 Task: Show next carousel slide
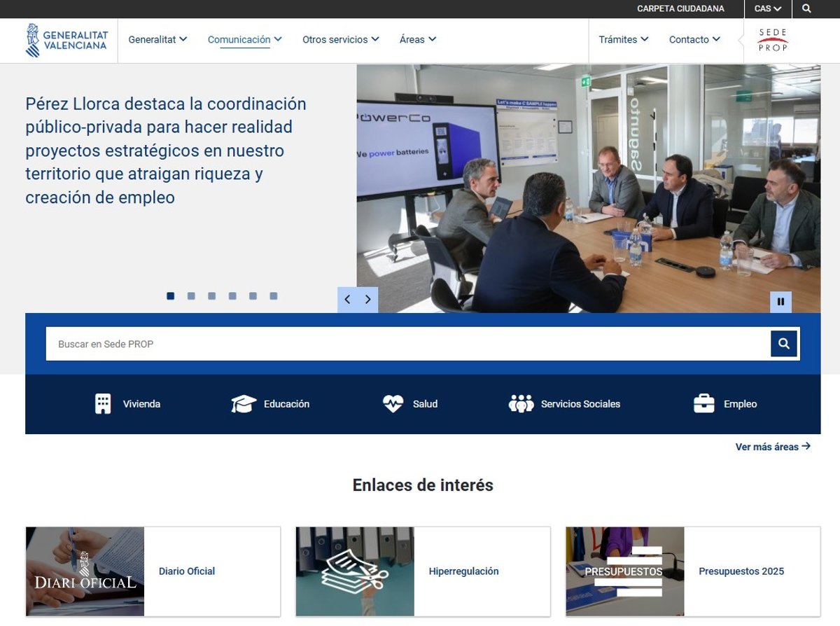368,300
